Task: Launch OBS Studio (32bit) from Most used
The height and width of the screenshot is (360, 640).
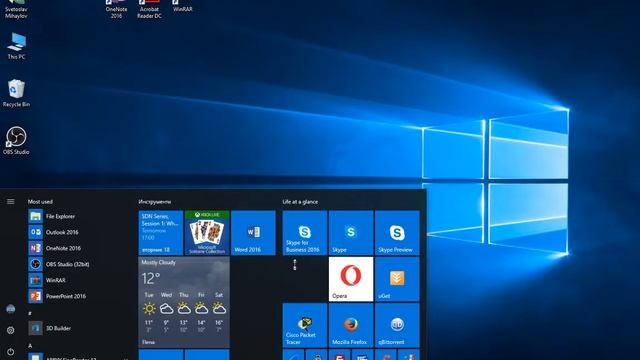Action: 78,264
